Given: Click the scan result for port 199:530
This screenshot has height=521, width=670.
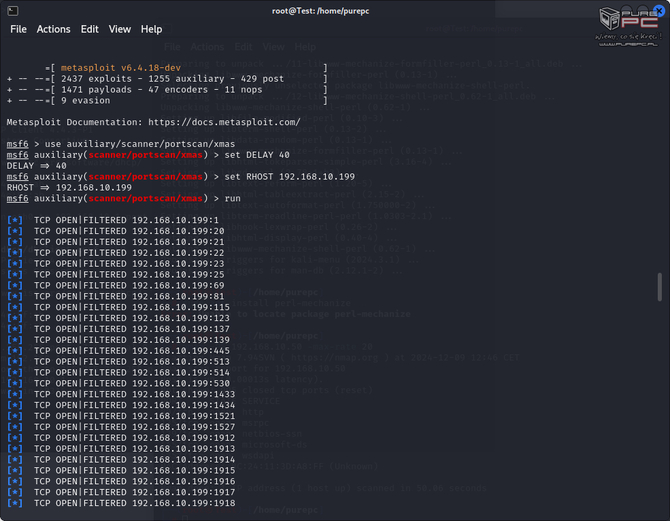Looking at the screenshot, I should [x=118, y=384].
